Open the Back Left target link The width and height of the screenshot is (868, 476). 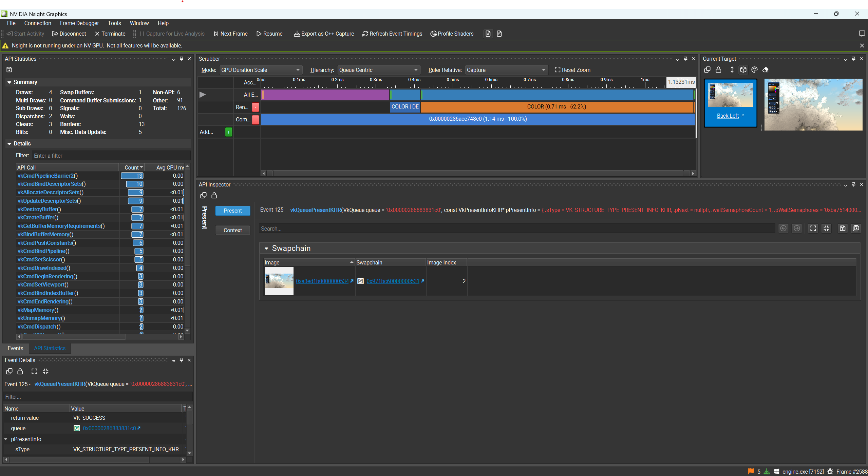(x=728, y=116)
